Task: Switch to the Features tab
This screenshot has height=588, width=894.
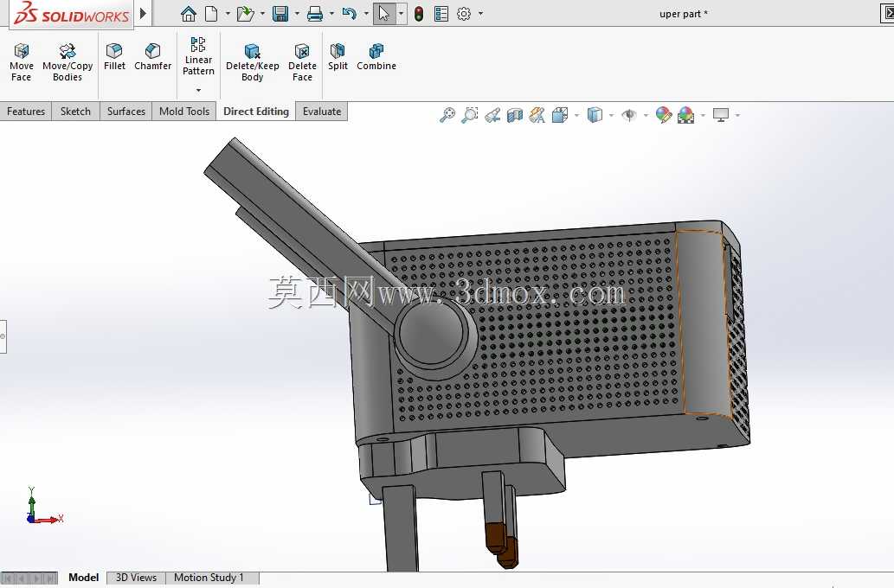Action: pyautogui.click(x=26, y=111)
